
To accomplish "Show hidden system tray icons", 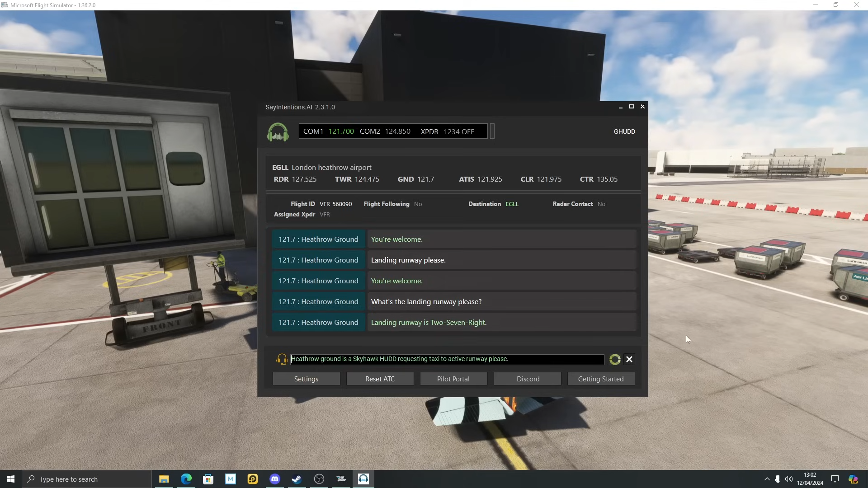I will pyautogui.click(x=767, y=479).
